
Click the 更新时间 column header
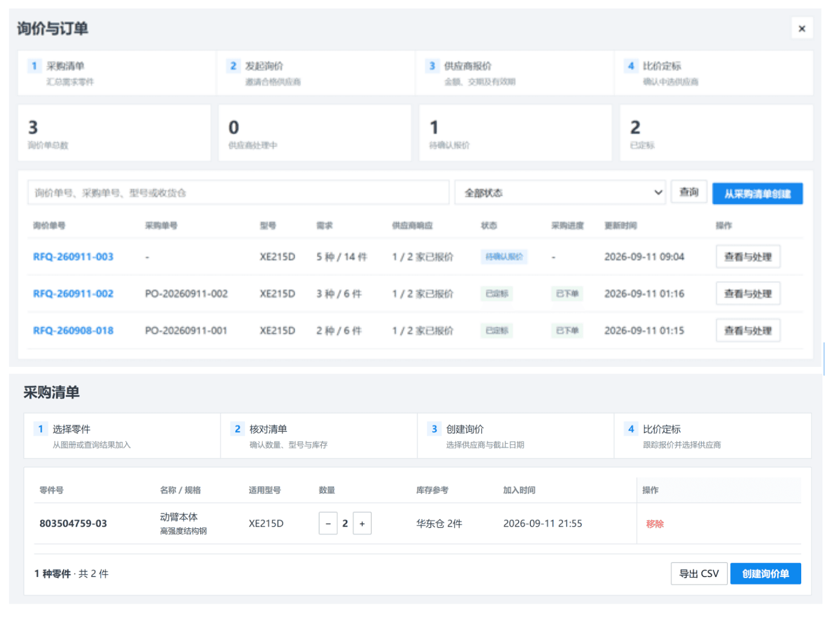tap(620, 226)
